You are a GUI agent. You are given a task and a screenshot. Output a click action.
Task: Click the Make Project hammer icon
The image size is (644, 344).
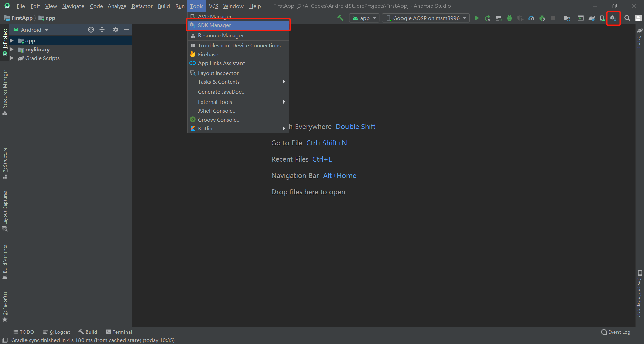(340, 18)
